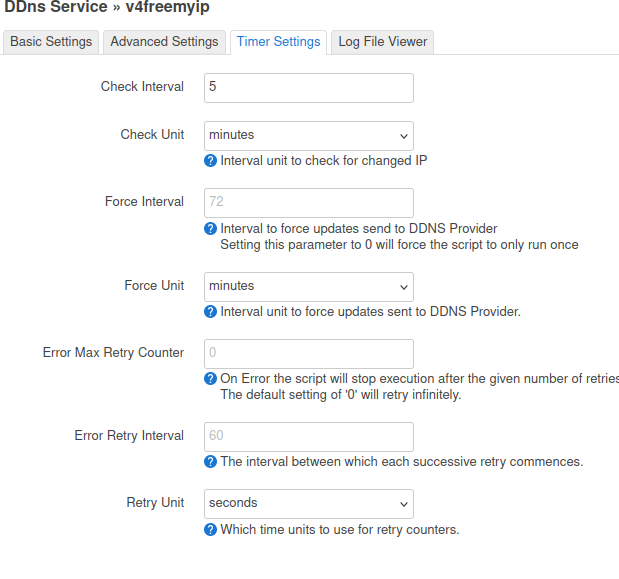The image size is (619, 579).
Task: Click help icon beside Retry Unit description
Action: [210, 529]
